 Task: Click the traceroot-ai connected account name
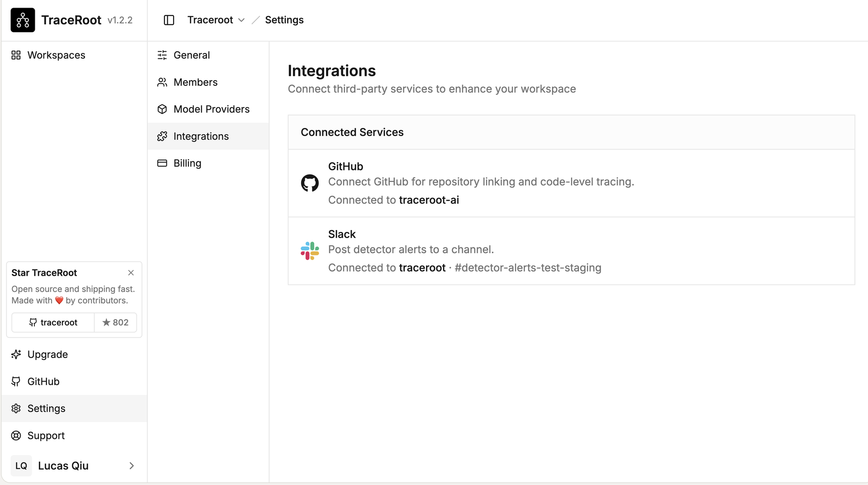pyautogui.click(x=429, y=200)
